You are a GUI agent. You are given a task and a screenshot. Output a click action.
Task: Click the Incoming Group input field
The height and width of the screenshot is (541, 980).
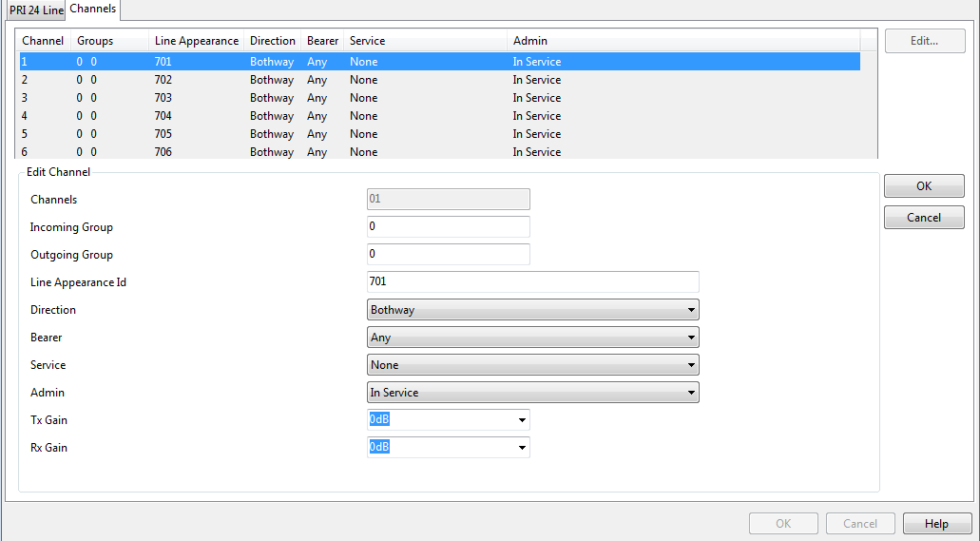[448, 226]
